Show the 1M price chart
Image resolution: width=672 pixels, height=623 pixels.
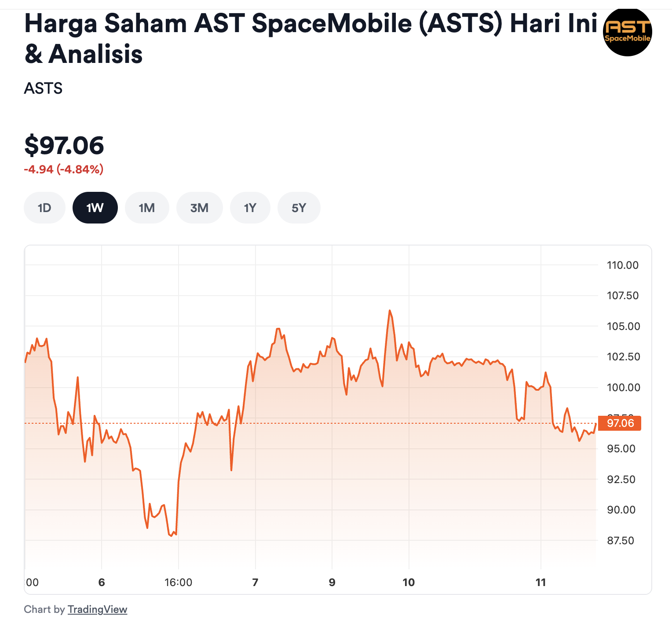(147, 208)
